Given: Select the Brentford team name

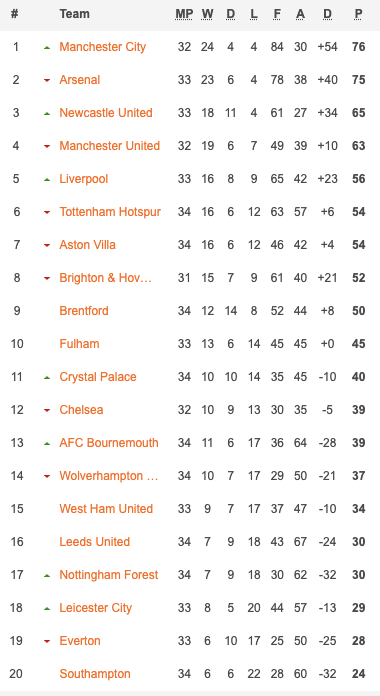Looking at the screenshot, I should (x=84, y=311).
